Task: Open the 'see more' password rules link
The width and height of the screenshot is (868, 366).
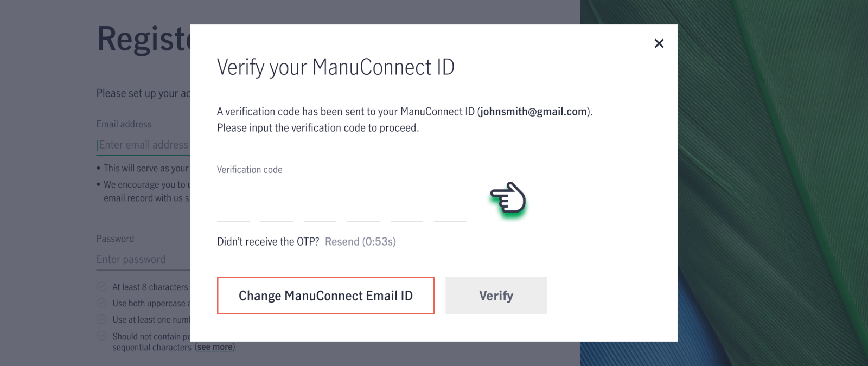Action: (215, 347)
